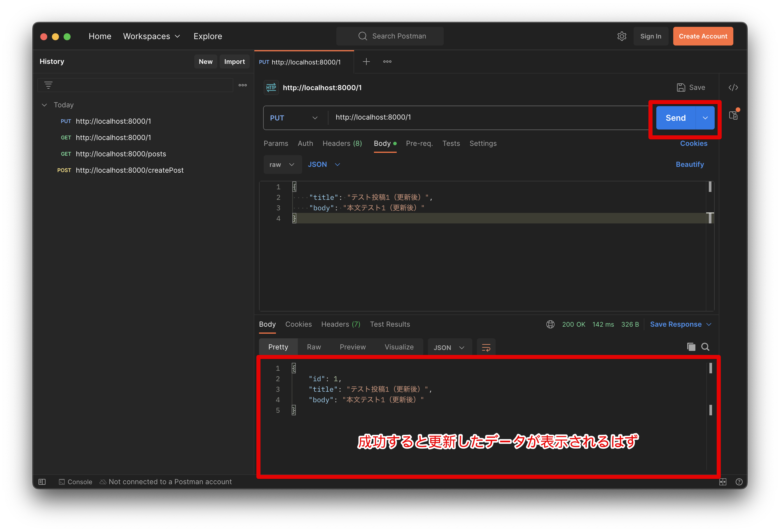Toggle line wrap icon in response
This screenshot has height=532, width=780.
(x=486, y=347)
